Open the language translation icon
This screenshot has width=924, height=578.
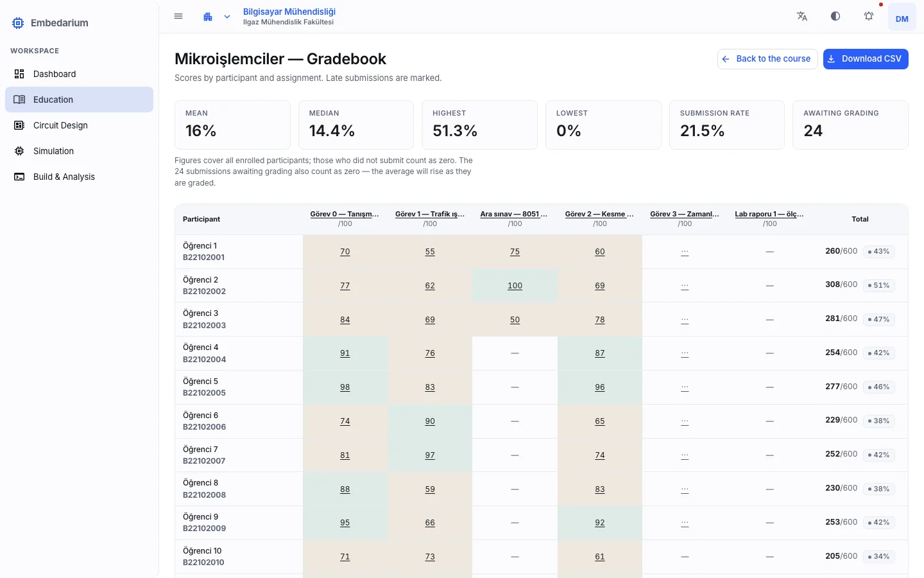(x=802, y=17)
